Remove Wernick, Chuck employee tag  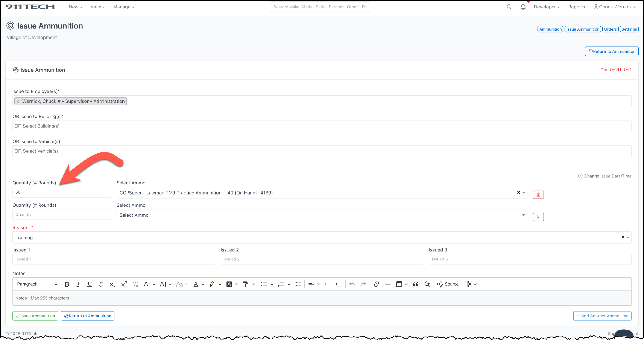click(x=18, y=101)
